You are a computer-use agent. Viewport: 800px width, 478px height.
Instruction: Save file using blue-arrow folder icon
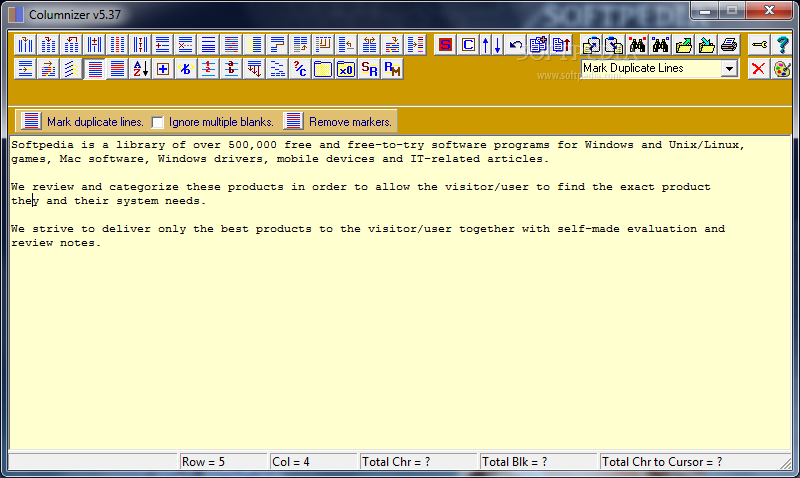[706, 45]
